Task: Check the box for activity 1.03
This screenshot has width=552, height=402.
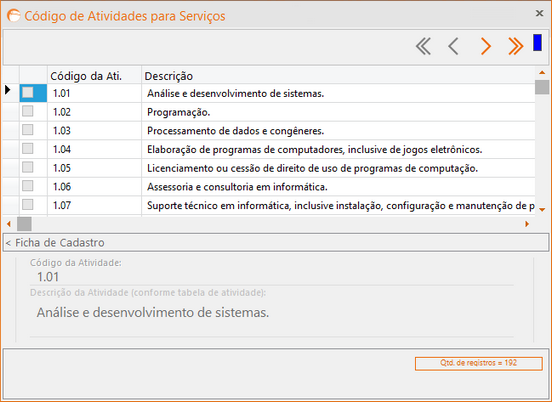Action: (x=27, y=130)
